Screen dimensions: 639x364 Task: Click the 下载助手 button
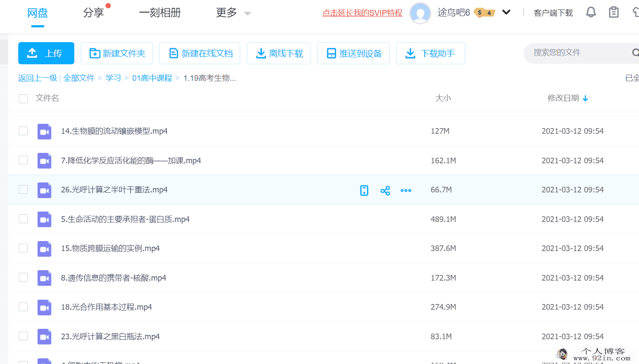pyautogui.click(x=430, y=53)
